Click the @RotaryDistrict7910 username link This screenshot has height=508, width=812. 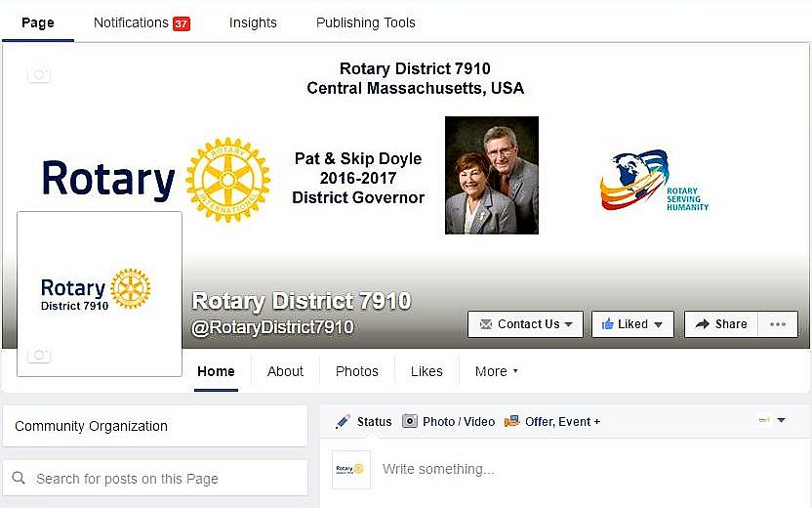tap(272, 328)
